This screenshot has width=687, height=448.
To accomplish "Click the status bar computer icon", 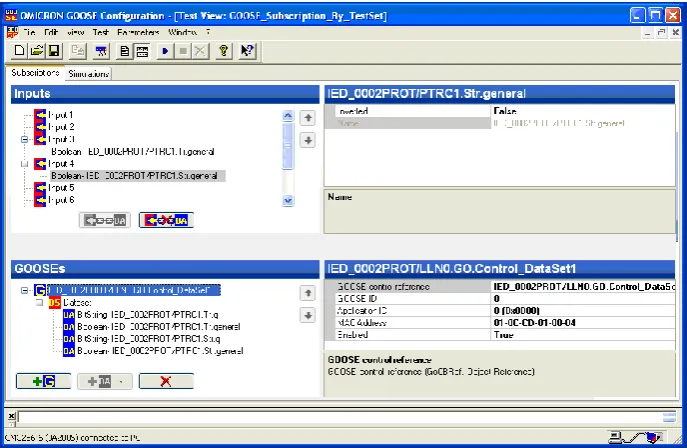I will coord(616,437).
